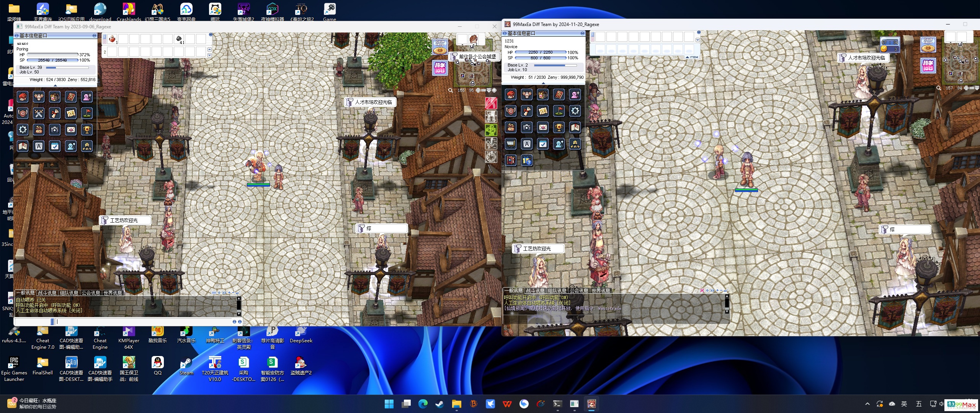This screenshot has height=413, width=980.
Task: Open the crossed-swords battle icon in left window
Action: tap(39, 114)
